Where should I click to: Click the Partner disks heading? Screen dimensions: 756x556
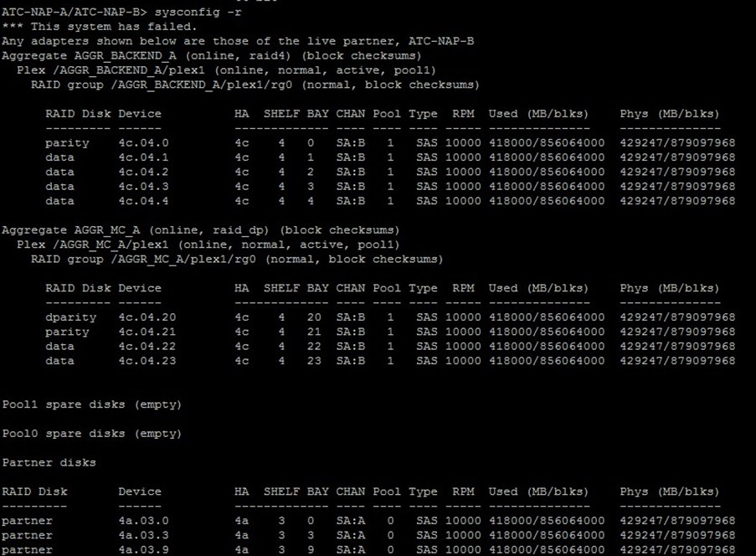(x=49, y=462)
